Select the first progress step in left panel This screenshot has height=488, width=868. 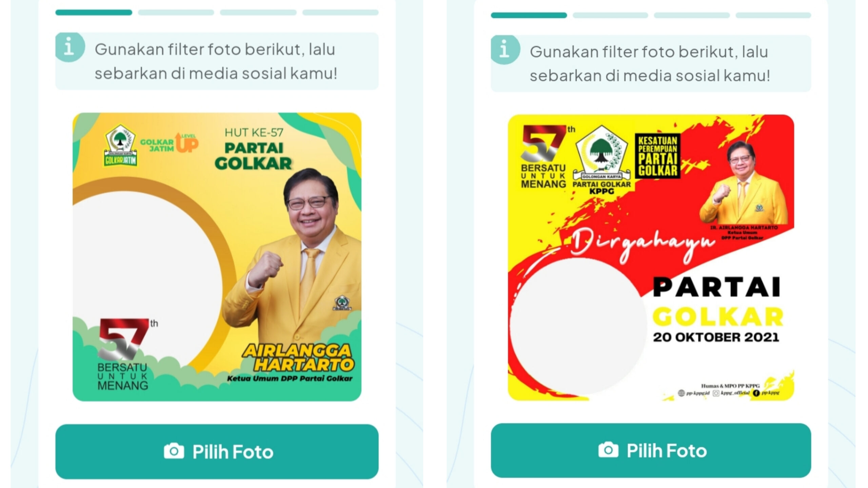click(x=94, y=13)
